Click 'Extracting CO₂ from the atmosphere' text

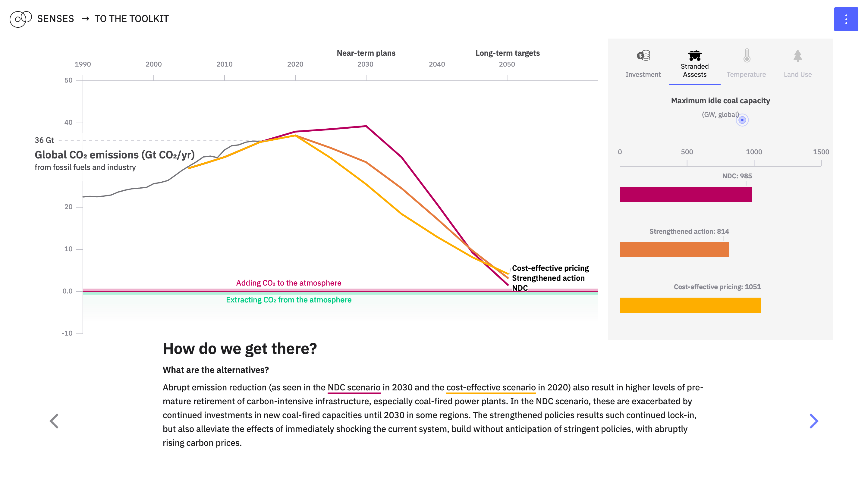tap(288, 300)
